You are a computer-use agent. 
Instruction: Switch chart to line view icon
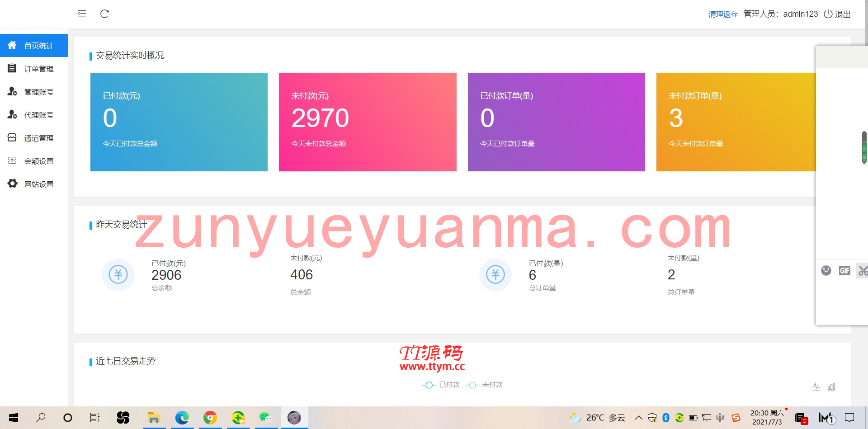click(x=816, y=387)
